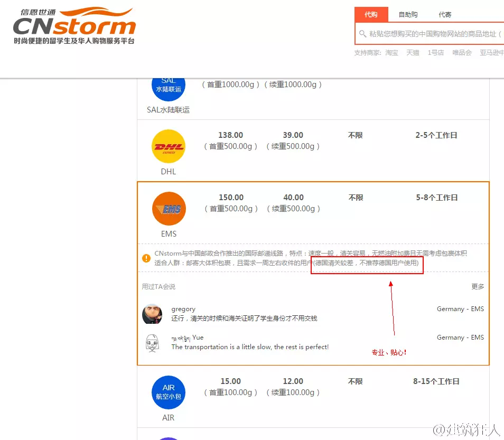Click the reviewer name gregory
This screenshot has height=440, width=504.
[183, 309]
